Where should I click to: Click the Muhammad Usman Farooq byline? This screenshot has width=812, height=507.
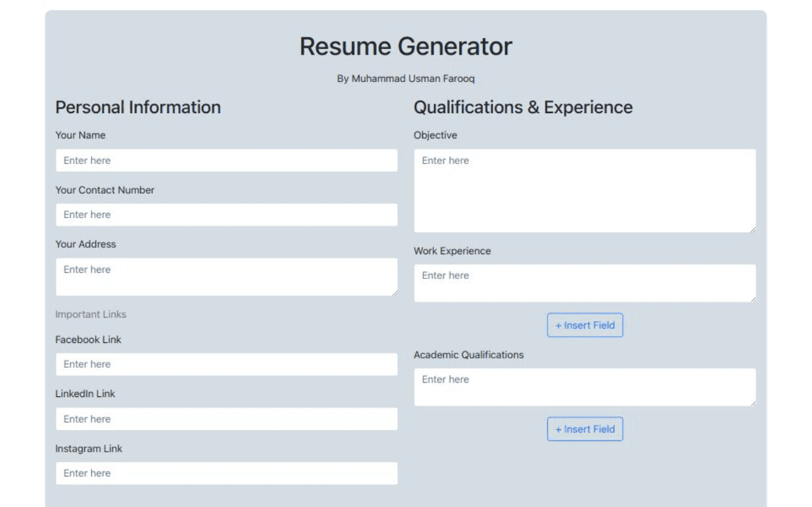406,79
